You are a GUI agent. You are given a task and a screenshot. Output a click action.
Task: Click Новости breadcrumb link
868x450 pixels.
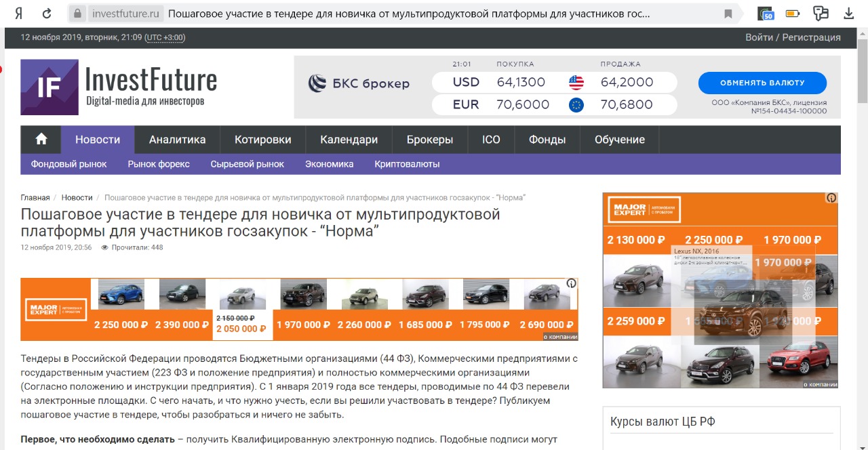pyautogui.click(x=77, y=198)
